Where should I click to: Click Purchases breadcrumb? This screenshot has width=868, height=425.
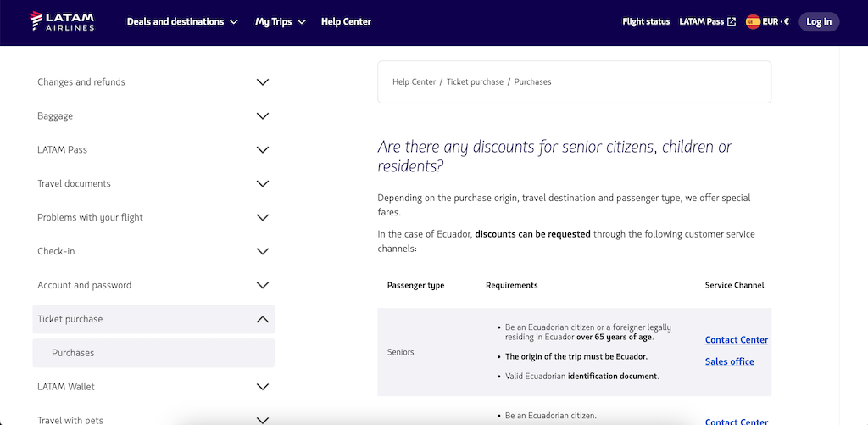coord(532,82)
